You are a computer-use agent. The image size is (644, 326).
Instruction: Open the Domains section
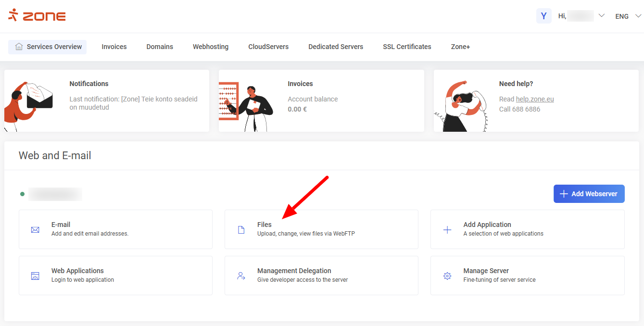coord(160,47)
